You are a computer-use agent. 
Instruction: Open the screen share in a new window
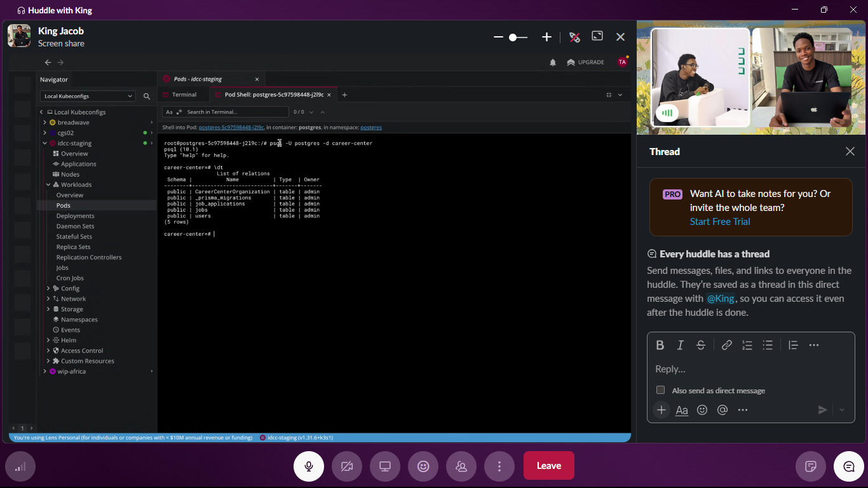(x=597, y=37)
